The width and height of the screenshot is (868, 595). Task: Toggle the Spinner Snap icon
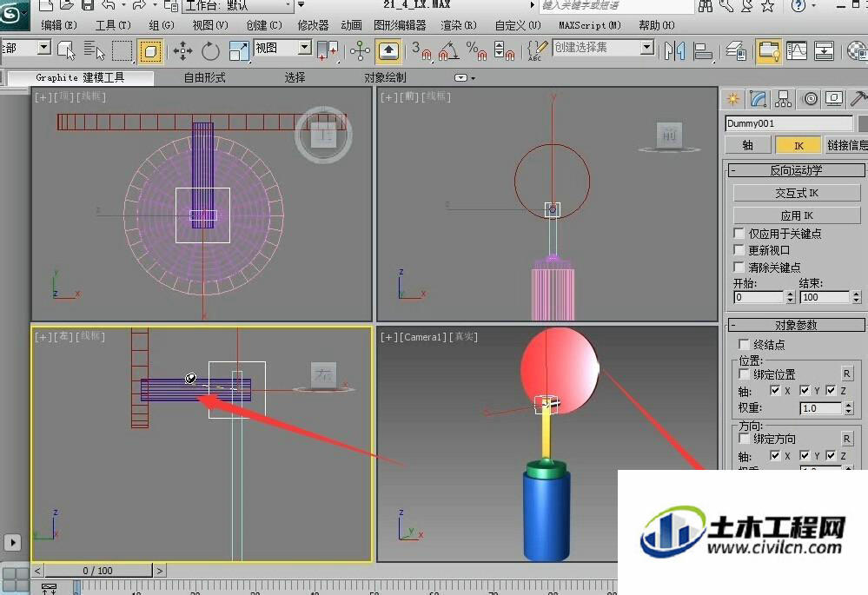(x=504, y=51)
